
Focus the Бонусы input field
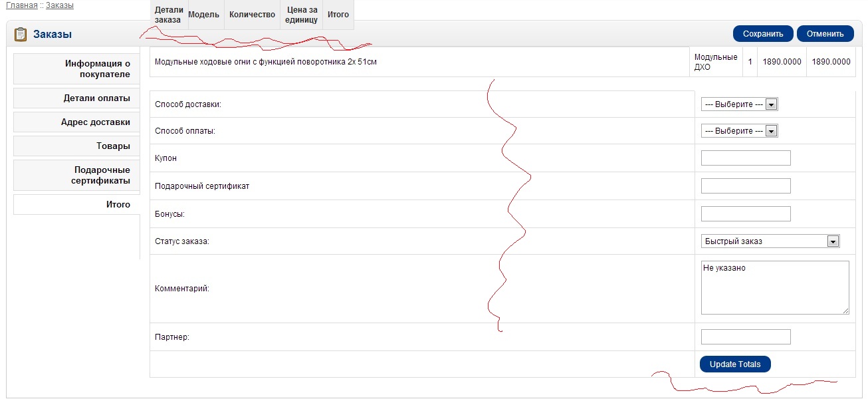pos(746,213)
